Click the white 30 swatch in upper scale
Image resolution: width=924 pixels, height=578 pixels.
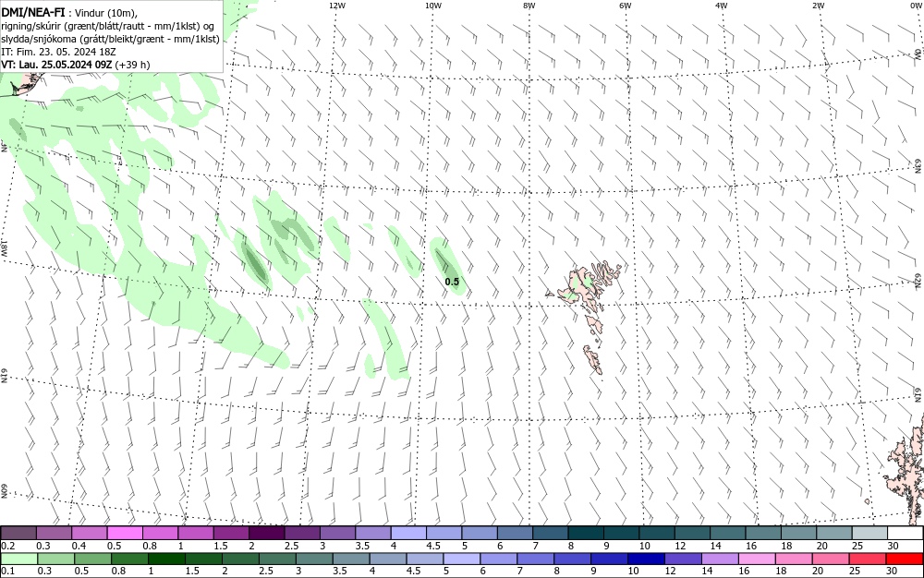pos(906,534)
